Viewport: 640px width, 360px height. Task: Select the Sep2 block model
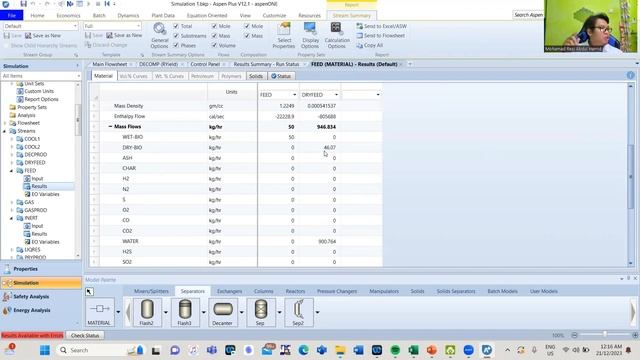click(298, 312)
